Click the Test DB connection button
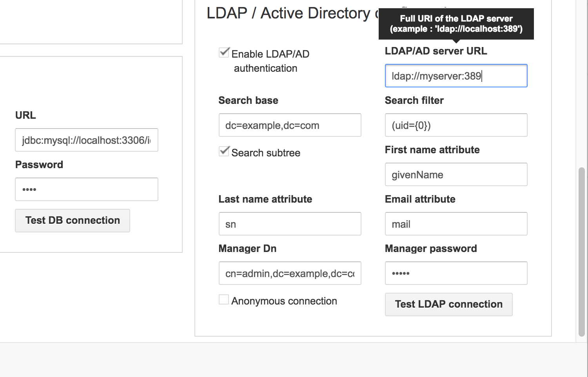Screen dimensions: 588x377 (72, 220)
